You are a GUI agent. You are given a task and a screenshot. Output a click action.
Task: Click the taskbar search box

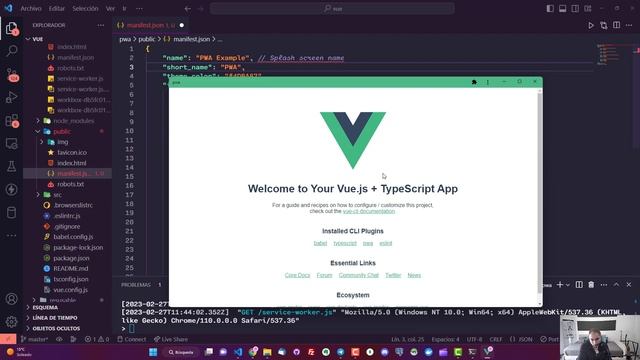coord(181,352)
